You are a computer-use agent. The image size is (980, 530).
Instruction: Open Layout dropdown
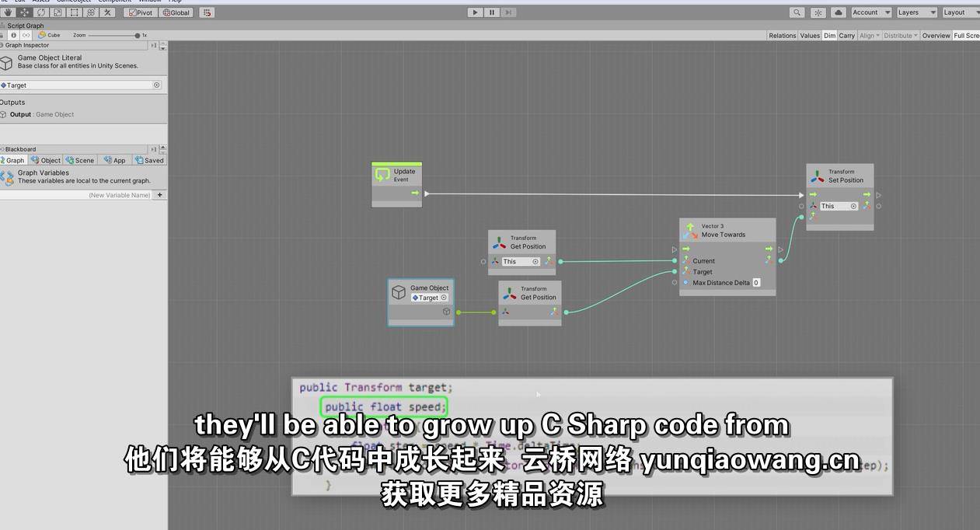click(961, 12)
